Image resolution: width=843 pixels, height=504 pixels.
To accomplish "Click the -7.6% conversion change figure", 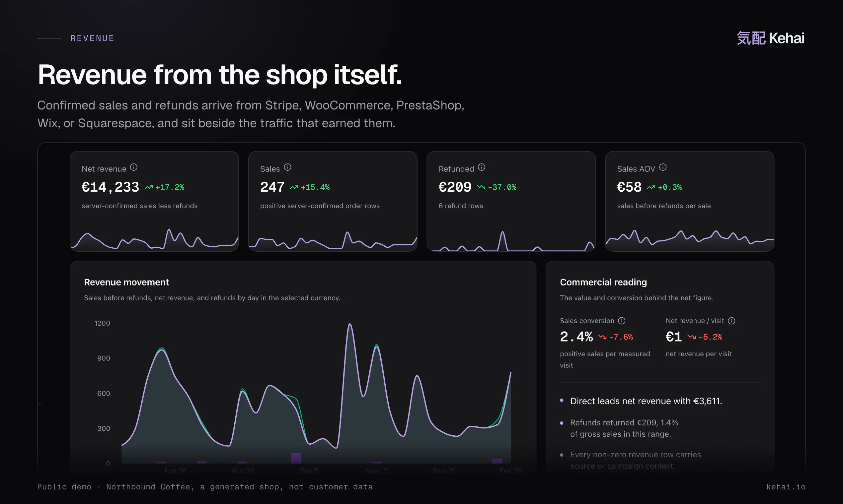I will [x=621, y=337].
